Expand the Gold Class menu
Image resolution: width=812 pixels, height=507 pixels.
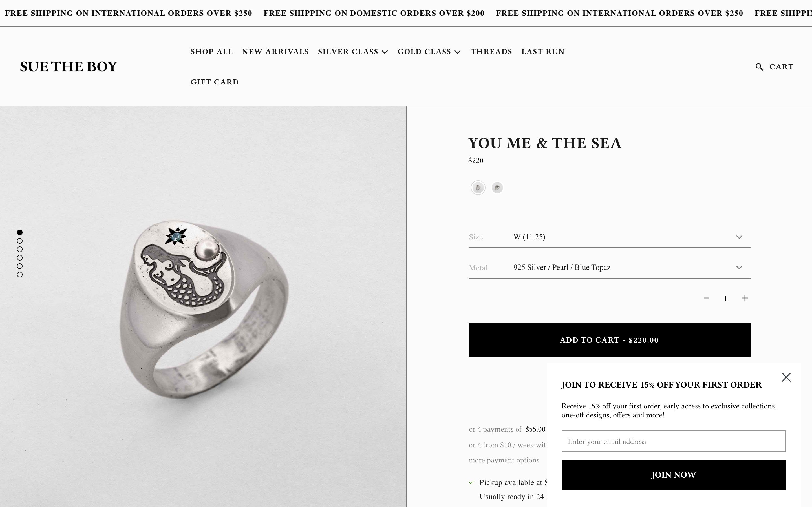click(x=429, y=52)
